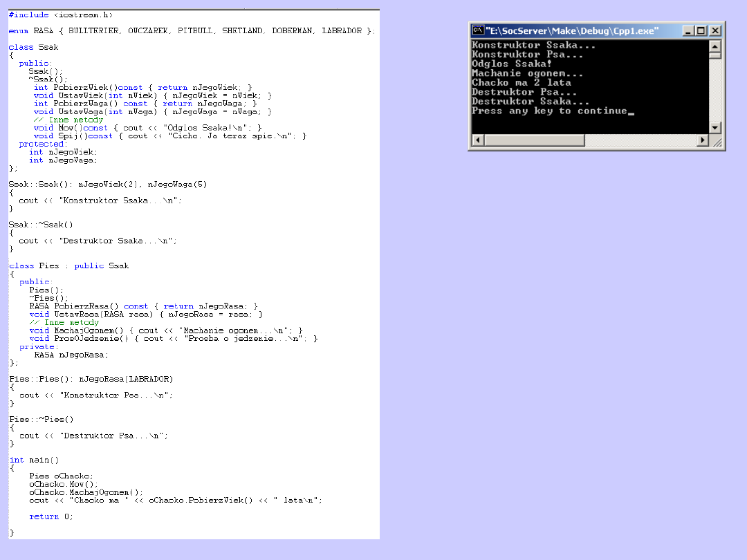Click the code line "class Ssak"
Viewport: 747px width, 560px height.
click(x=33, y=47)
